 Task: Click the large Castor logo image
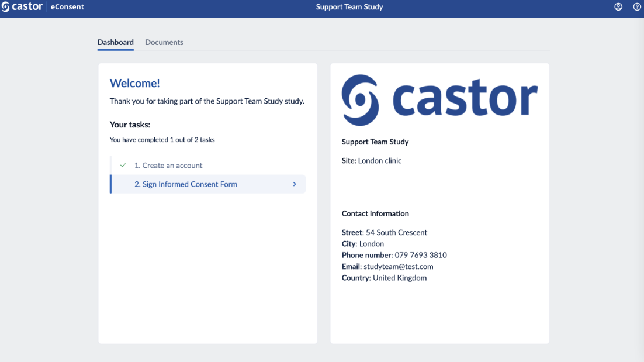point(439,100)
